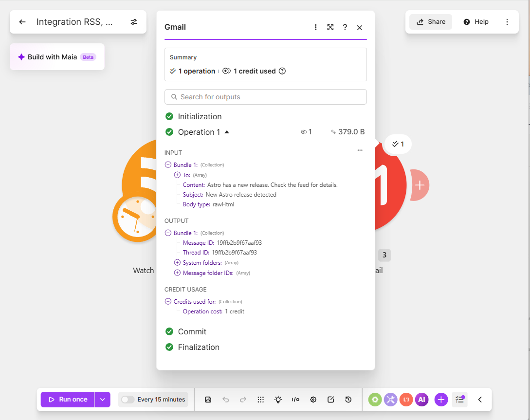Click purple tools wrench icon
This screenshot has width=530, height=420.
click(390, 400)
